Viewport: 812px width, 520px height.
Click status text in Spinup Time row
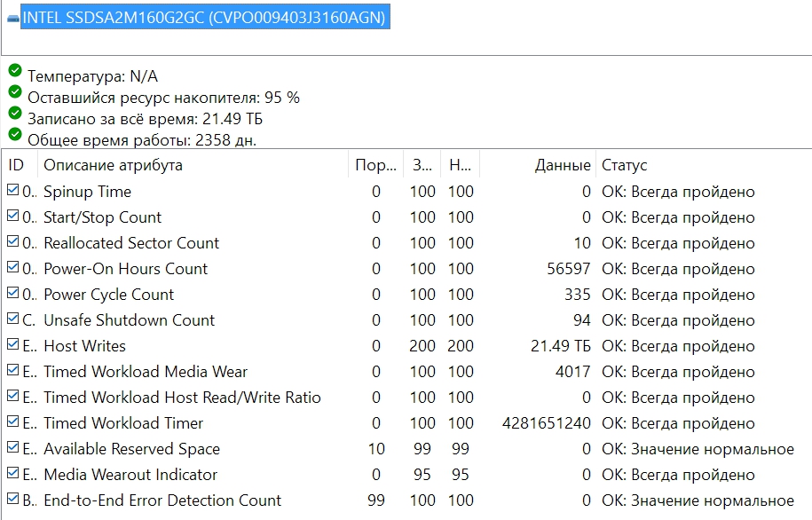[x=678, y=192]
